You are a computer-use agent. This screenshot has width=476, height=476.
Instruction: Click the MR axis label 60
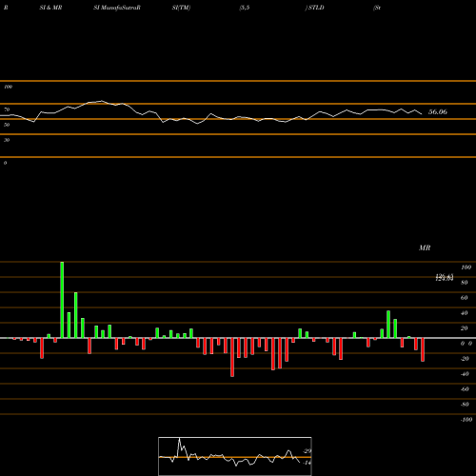[x=465, y=298]
